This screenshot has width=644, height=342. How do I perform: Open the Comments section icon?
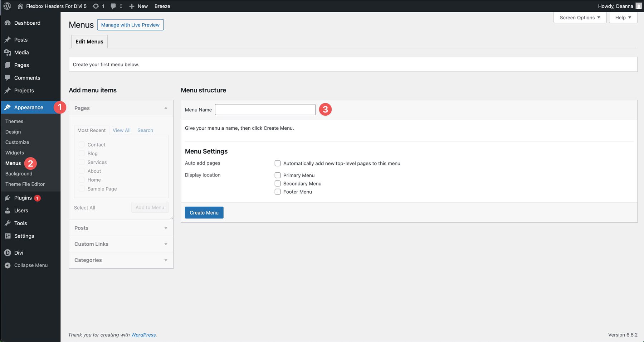coord(8,78)
